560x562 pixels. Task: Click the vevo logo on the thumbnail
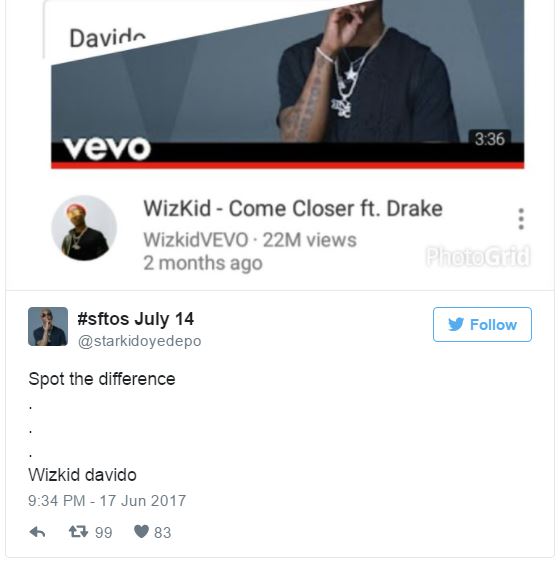tap(107, 148)
